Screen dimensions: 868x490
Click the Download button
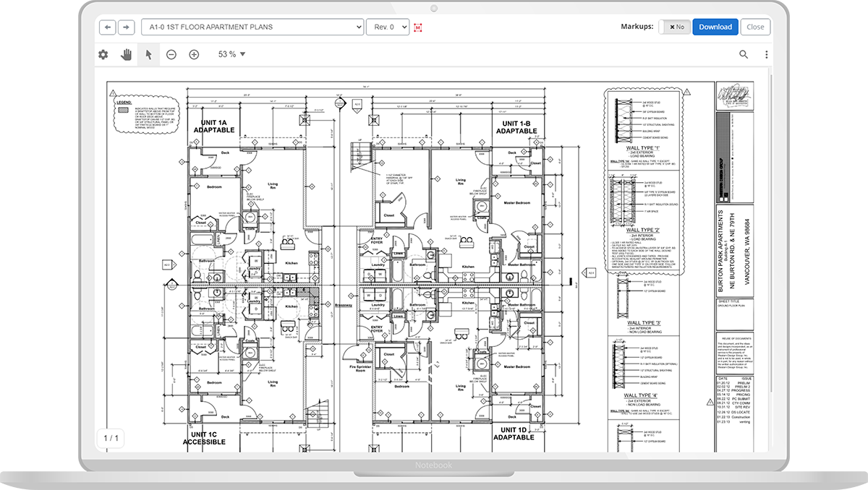point(715,27)
